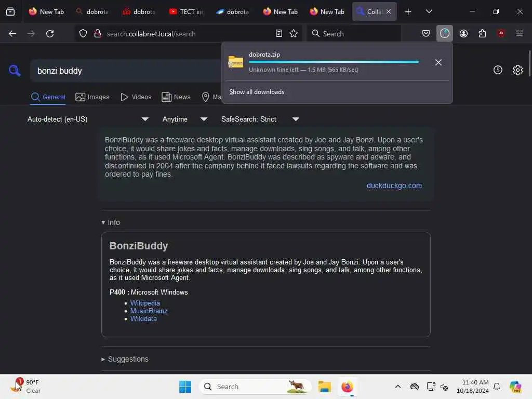Bookmark this page with the star icon
This screenshot has height=399, width=532.
(294, 33)
